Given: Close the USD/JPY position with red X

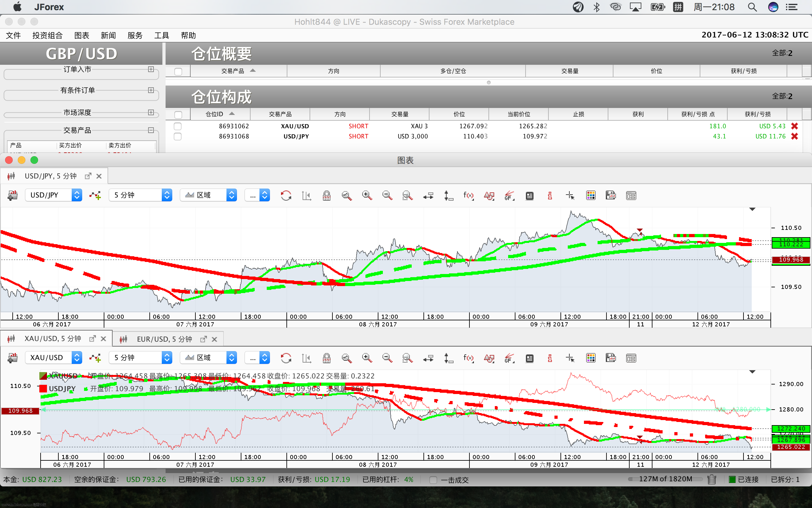Looking at the screenshot, I should click(x=794, y=136).
